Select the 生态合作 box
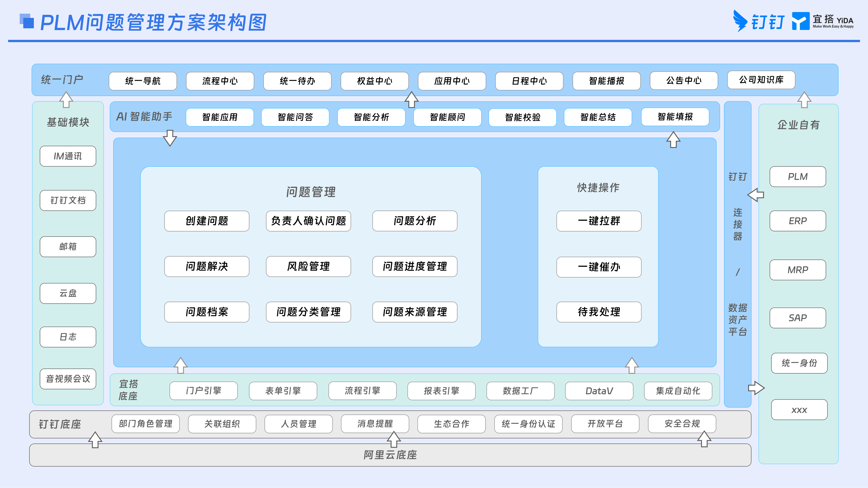868x488 pixels. tap(451, 424)
